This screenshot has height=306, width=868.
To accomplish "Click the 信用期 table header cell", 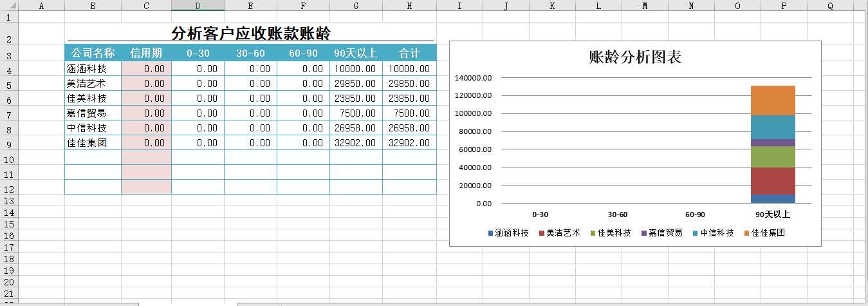I will click(146, 53).
